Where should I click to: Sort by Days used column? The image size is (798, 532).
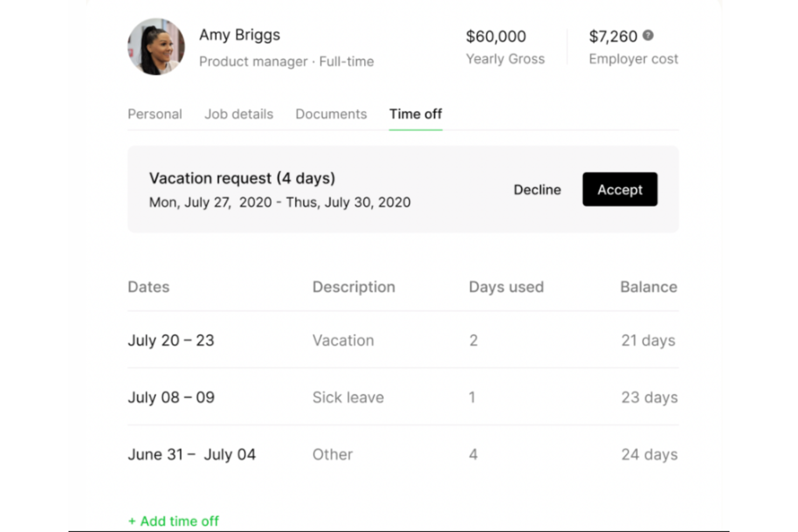506,287
